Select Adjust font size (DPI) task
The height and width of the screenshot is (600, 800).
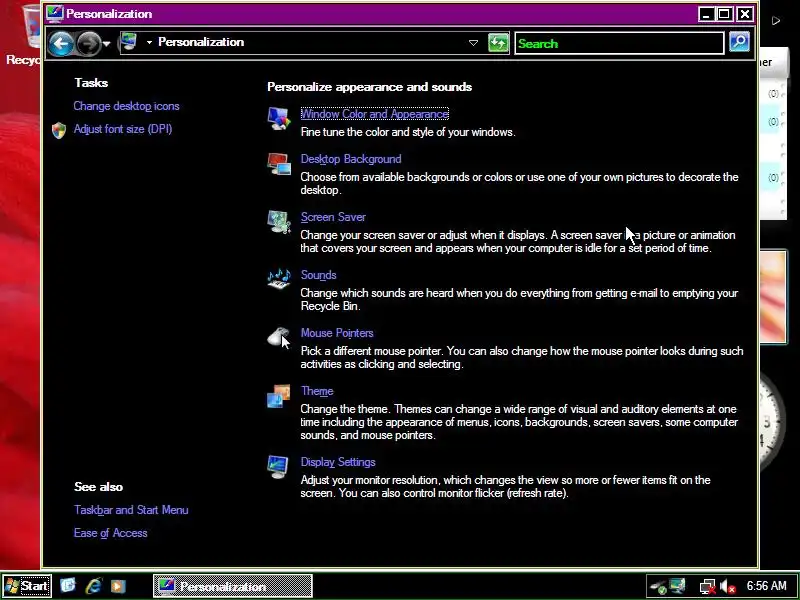point(123,129)
